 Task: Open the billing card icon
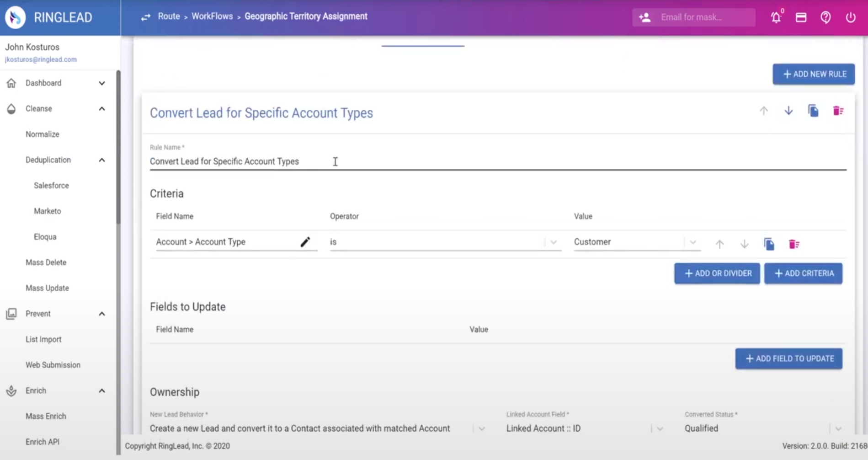pyautogui.click(x=801, y=17)
